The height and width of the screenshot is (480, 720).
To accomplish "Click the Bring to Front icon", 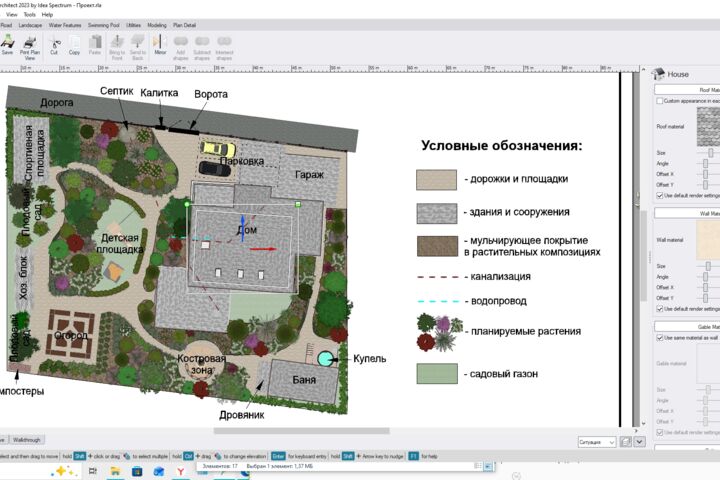I will coord(117,42).
